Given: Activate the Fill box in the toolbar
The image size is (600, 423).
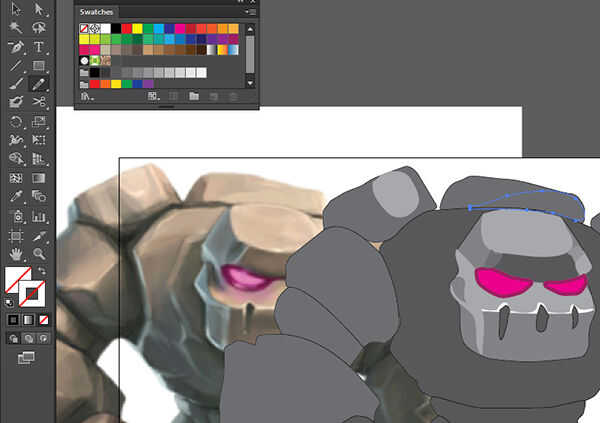Looking at the screenshot, I should pyautogui.click(x=13, y=275).
